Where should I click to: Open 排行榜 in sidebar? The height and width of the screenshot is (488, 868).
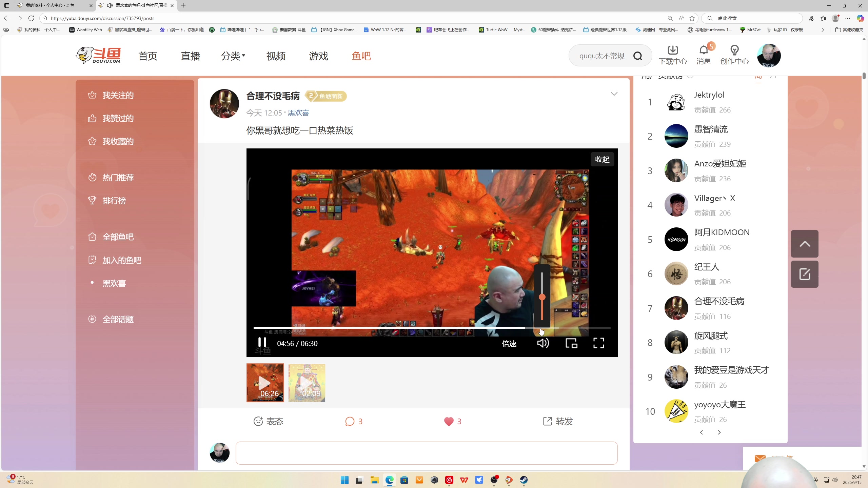tap(114, 201)
